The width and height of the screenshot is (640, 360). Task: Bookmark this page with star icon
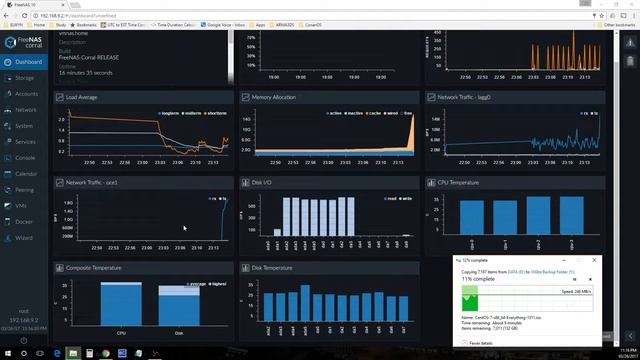(601, 16)
